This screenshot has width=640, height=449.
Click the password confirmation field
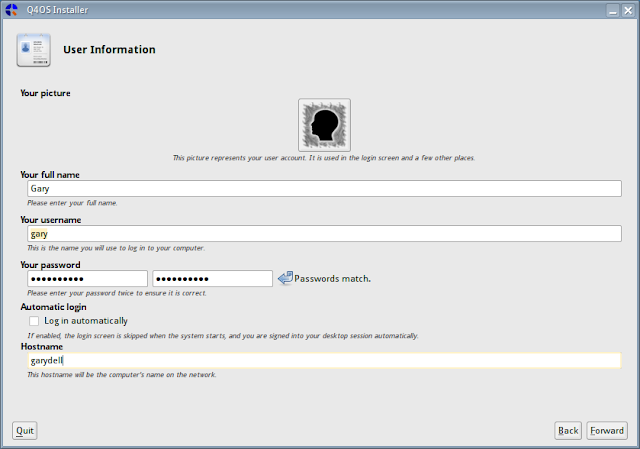click(212, 278)
